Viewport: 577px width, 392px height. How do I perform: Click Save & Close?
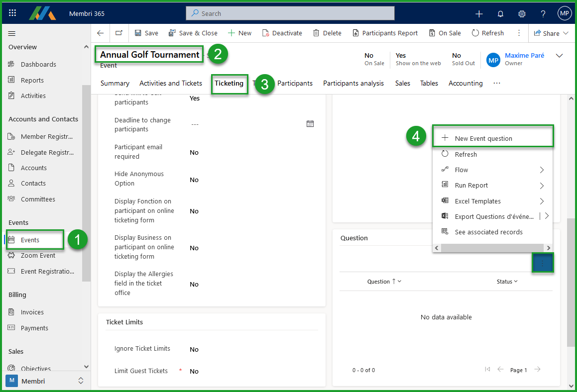click(193, 33)
